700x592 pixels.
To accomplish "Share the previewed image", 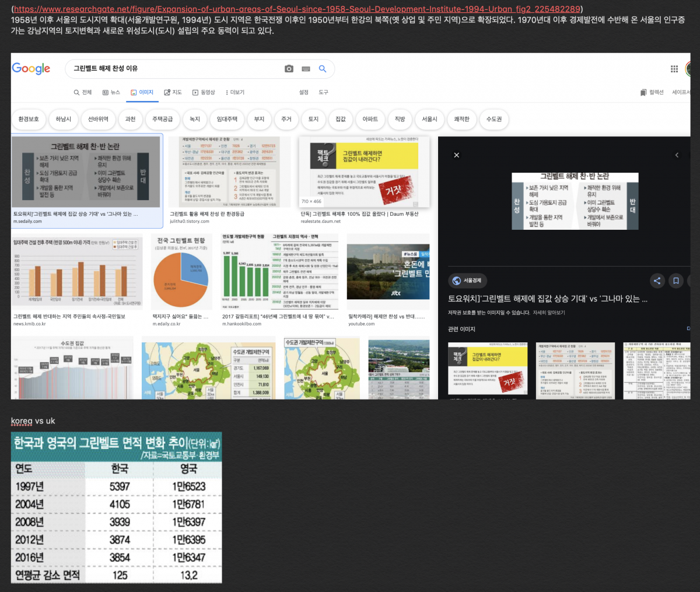I will (x=657, y=281).
